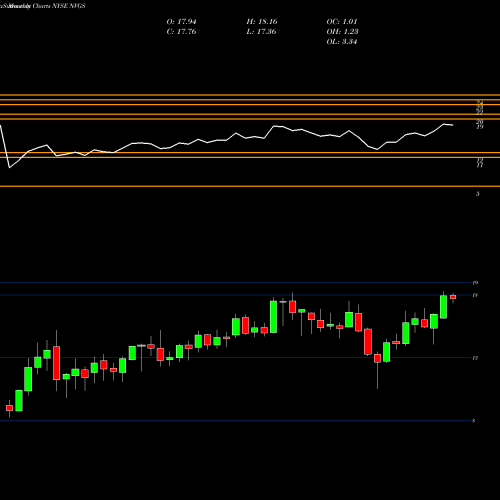This screenshot has height=500, width=500.
Task: Click the chart title ending in NYSE NVGS
Action: (x=43, y=6)
